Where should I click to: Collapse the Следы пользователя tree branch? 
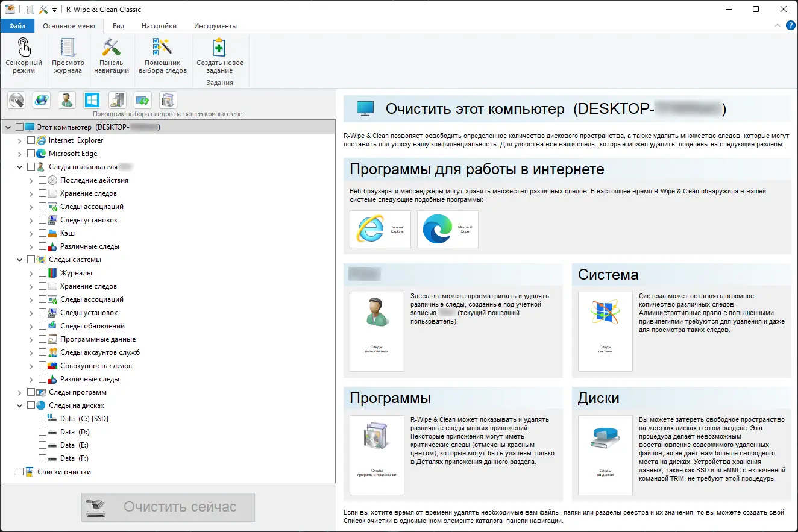pos(19,166)
